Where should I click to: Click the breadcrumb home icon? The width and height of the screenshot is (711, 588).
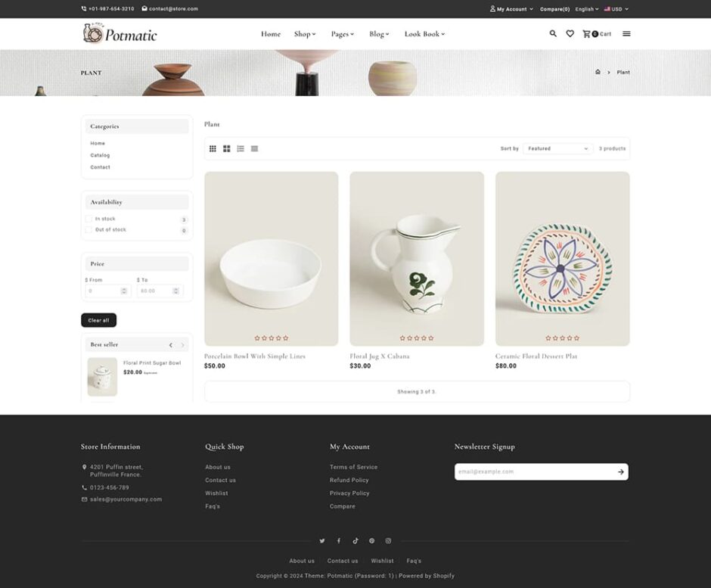pos(598,72)
